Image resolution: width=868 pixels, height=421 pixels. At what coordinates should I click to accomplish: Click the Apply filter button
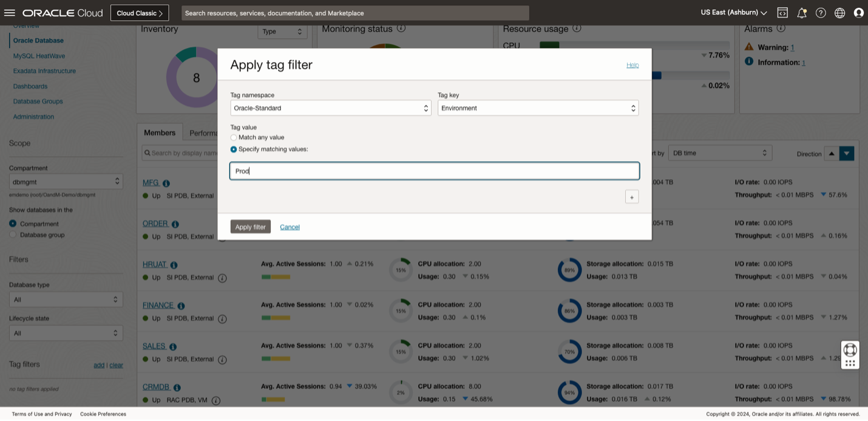(251, 227)
